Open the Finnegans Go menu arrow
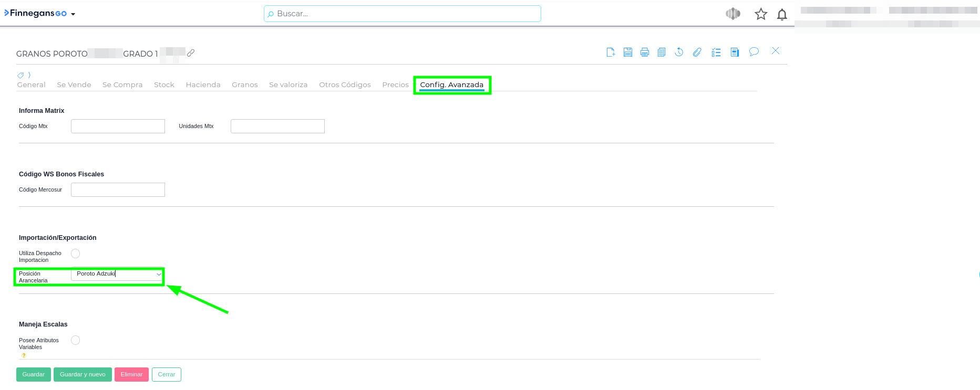980x390 pixels. 73,14
